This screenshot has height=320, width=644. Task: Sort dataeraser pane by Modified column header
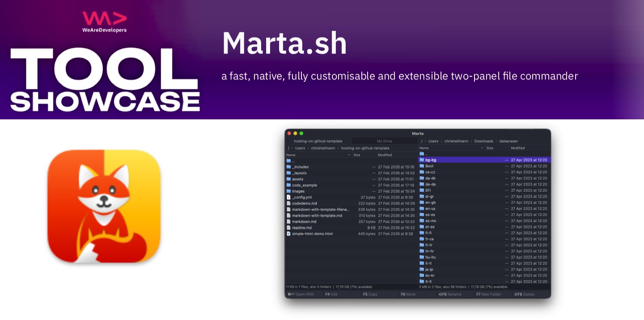[x=530, y=148]
